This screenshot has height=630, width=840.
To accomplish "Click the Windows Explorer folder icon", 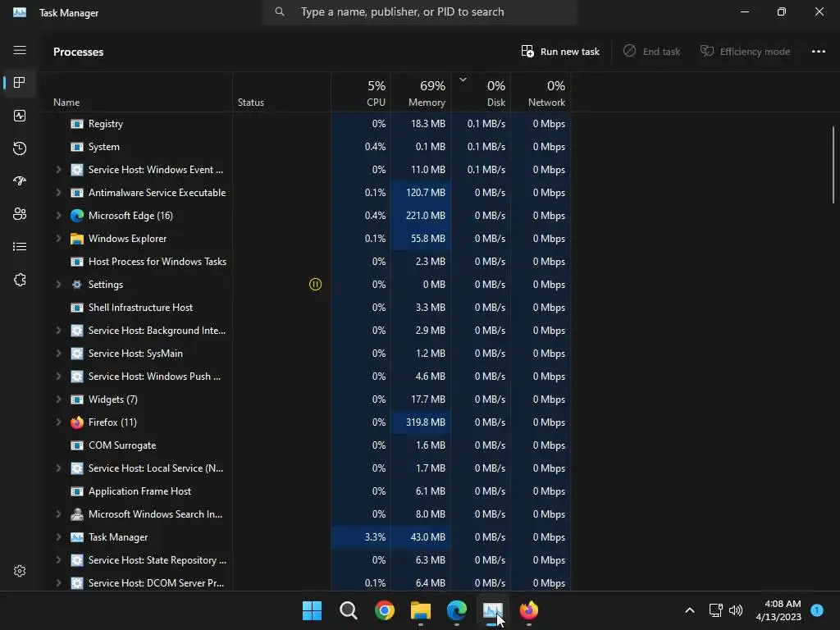I will click(x=77, y=239).
